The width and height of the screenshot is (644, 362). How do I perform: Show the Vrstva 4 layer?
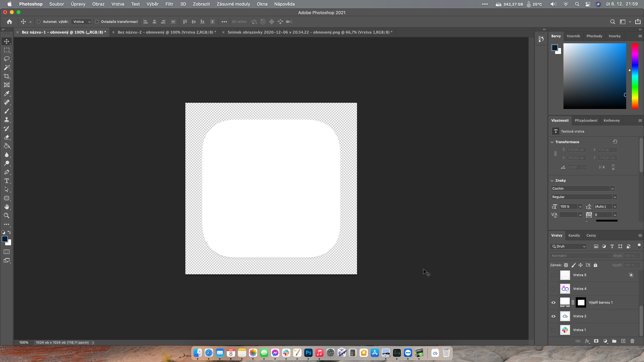[x=553, y=288]
